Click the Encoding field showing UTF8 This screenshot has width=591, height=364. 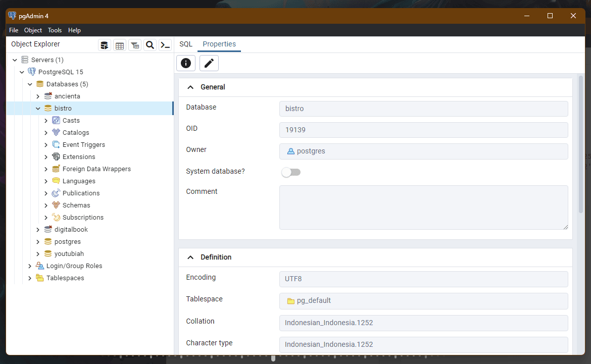[424, 279]
